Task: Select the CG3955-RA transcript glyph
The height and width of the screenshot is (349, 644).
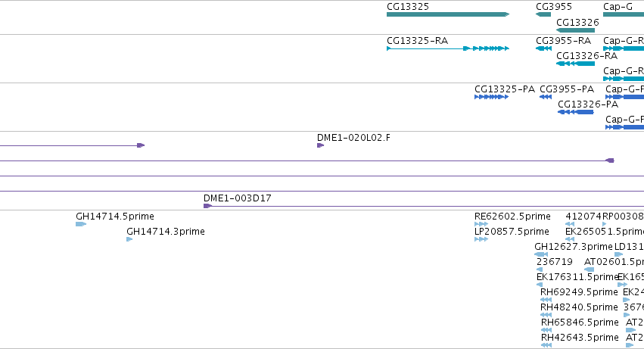Action: (x=543, y=48)
